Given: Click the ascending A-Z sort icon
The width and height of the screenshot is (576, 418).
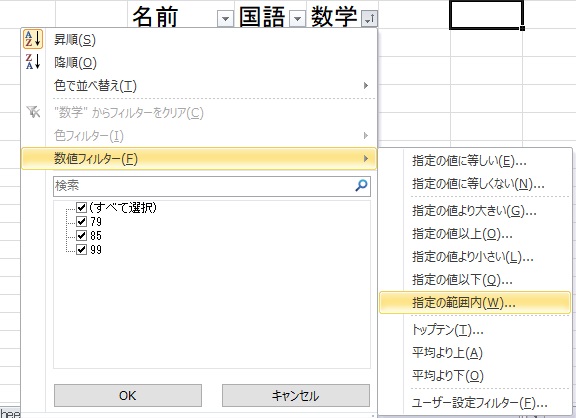Looking at the screenshot, I should coord(33,39).
